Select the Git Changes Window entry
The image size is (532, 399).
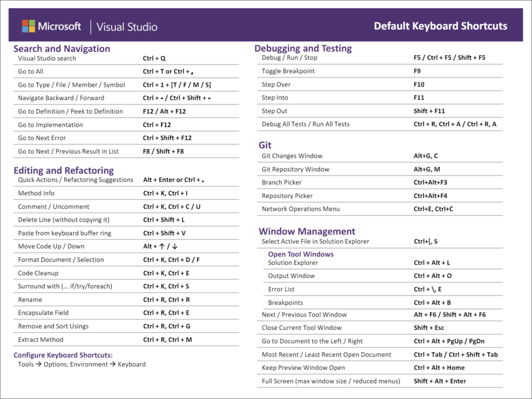(x=291, y=156)
